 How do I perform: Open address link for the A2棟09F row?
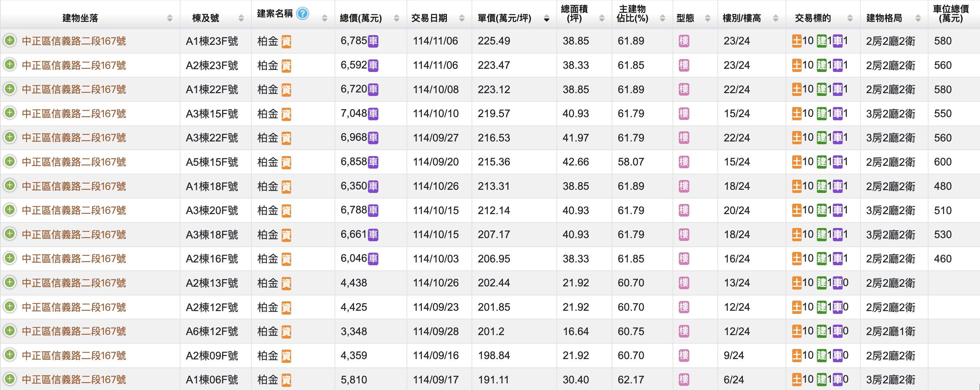click(74, 356)
